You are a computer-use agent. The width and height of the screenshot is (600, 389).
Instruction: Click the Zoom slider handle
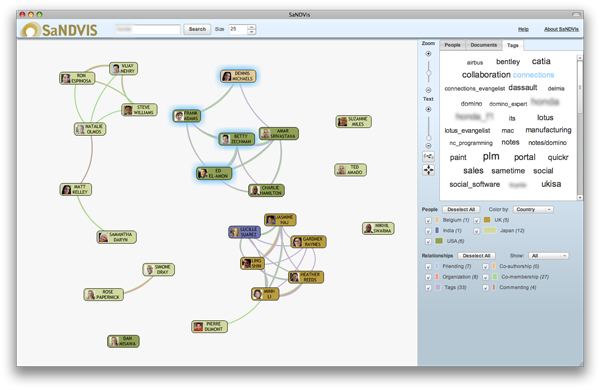(x=428, y=73)
